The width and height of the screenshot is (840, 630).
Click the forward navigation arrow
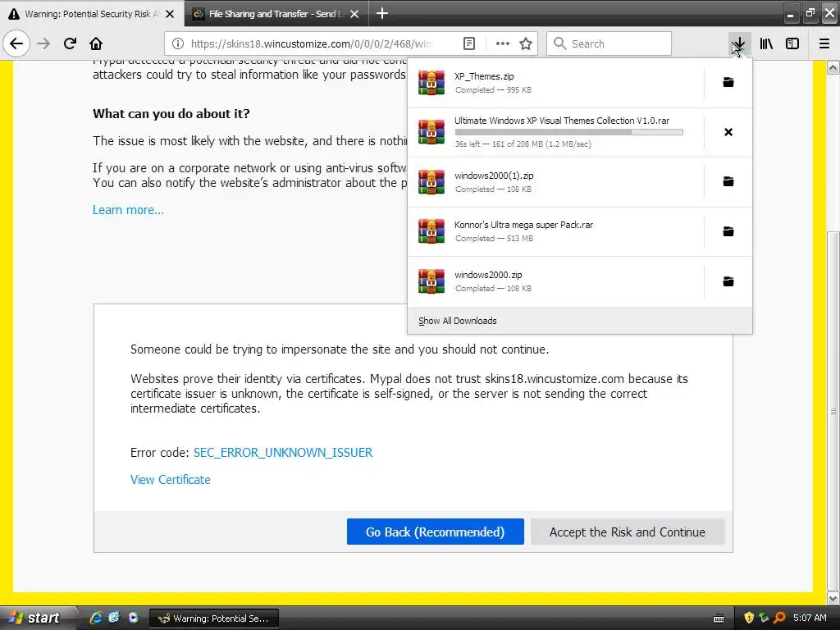(x=43, y=43)
